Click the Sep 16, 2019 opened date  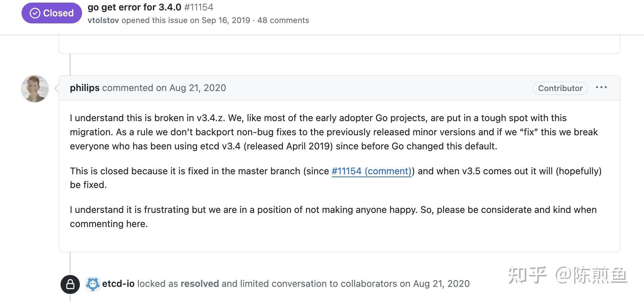tap(226, 20)
